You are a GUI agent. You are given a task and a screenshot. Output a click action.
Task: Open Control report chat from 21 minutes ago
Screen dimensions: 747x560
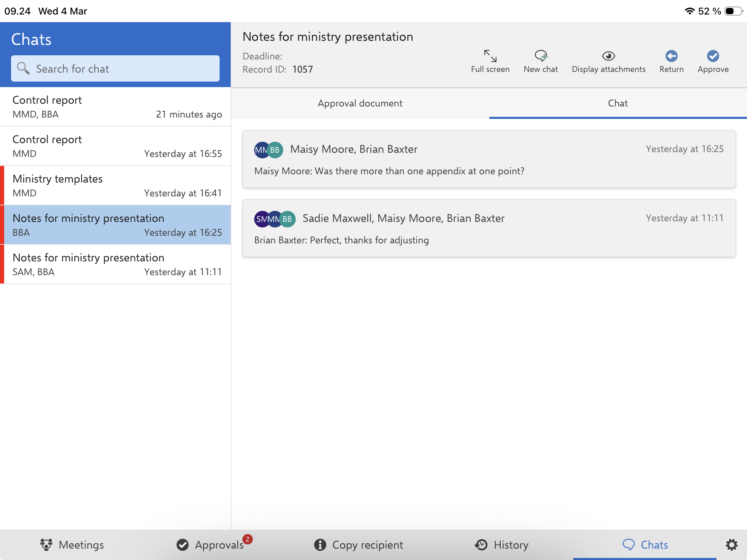coord(116,107)
